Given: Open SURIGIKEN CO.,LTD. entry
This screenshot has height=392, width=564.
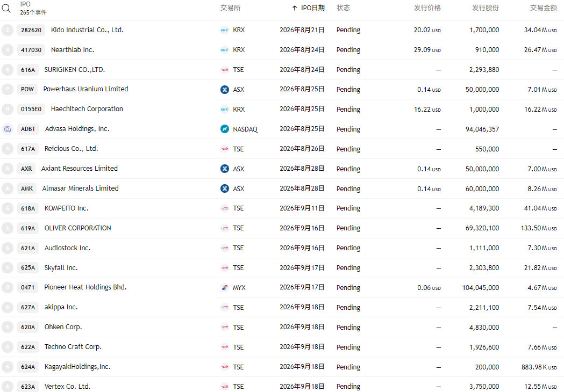Looking at the screenshot, I should click(x=75, y=70).
